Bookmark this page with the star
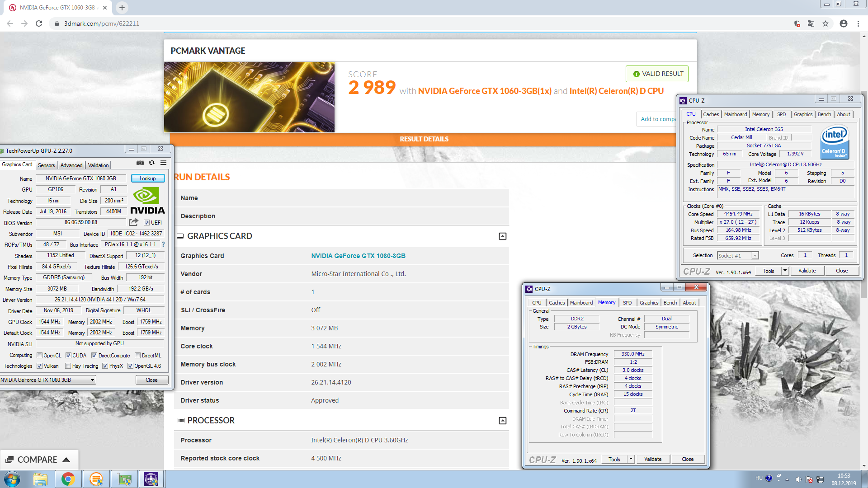The image size is (868, 488). click(826, 23)
